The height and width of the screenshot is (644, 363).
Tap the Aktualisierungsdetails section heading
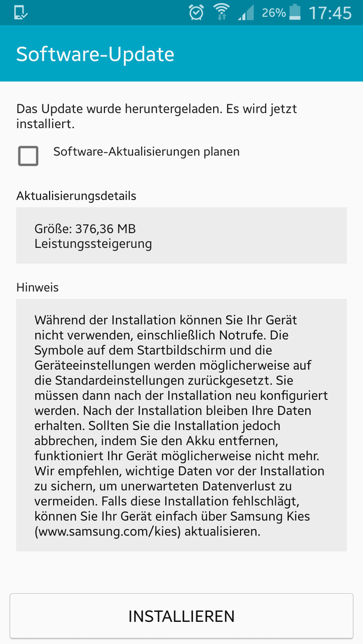(x=76, y=196)
